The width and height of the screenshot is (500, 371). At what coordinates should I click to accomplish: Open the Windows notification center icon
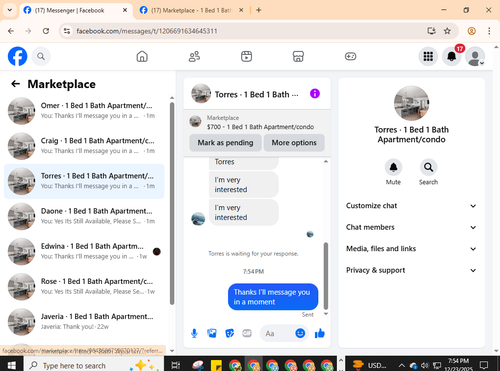[x=484, y=365]
